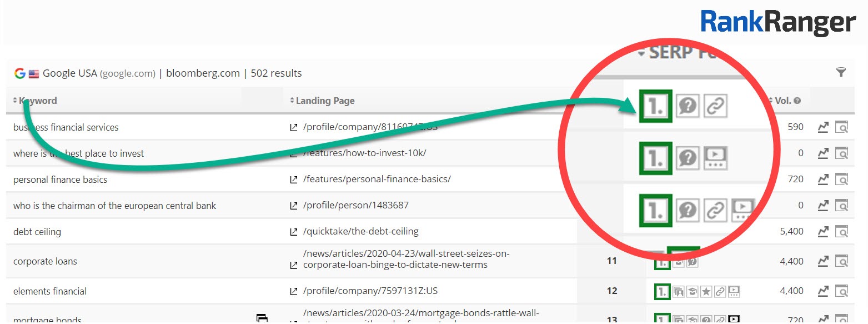Click the star reviews icon in elements financial row
Screen dimensions: 868x324
point(706,291)
